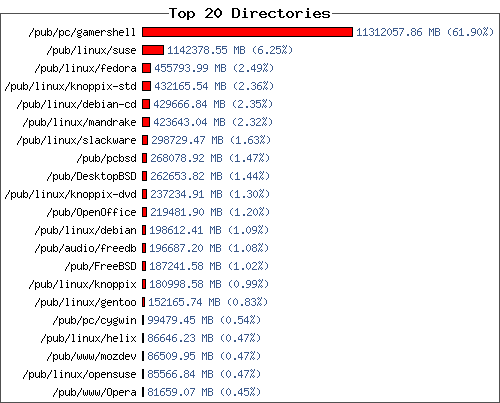The height and width of the screenshot is (403, 500).
Task: Click the /pub/FreeBSD directory label
Action: point(100,266)
